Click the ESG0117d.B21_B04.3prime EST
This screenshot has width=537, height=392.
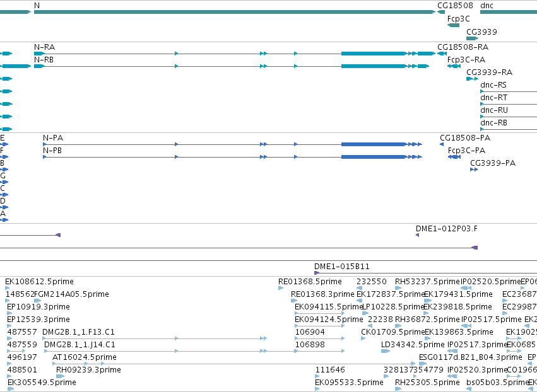point(423,364)
